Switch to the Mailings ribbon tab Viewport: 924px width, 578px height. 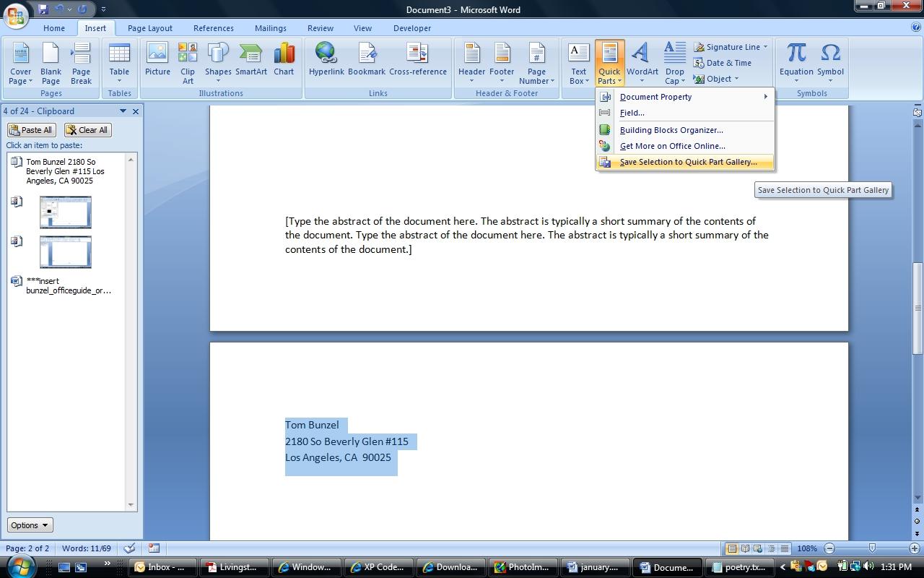pos(270,28)
